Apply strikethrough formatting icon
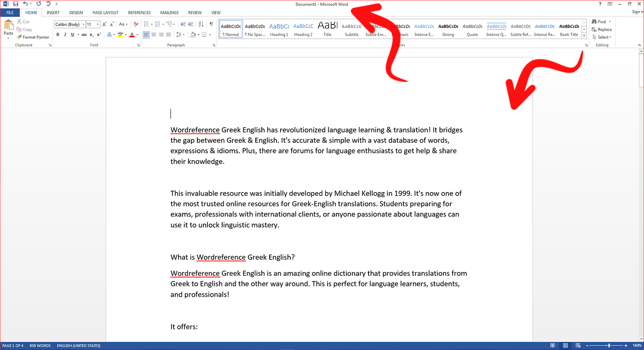Screen dimensions: 644x350 click(x=84, y=35)
